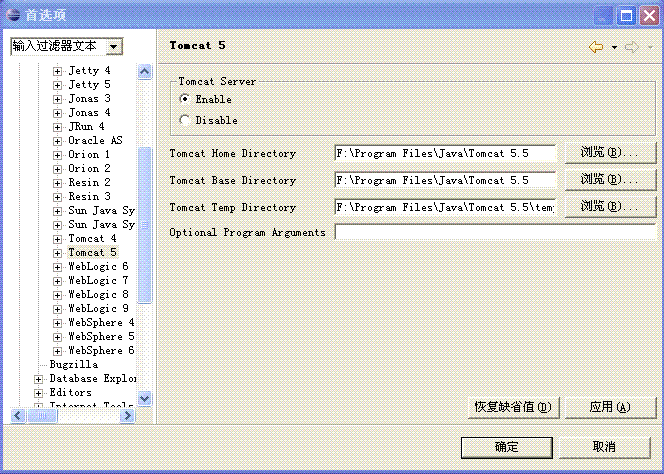Click the Optional Program Arguments field
This screenshot has width=664, height=474.
click(495, 232)
